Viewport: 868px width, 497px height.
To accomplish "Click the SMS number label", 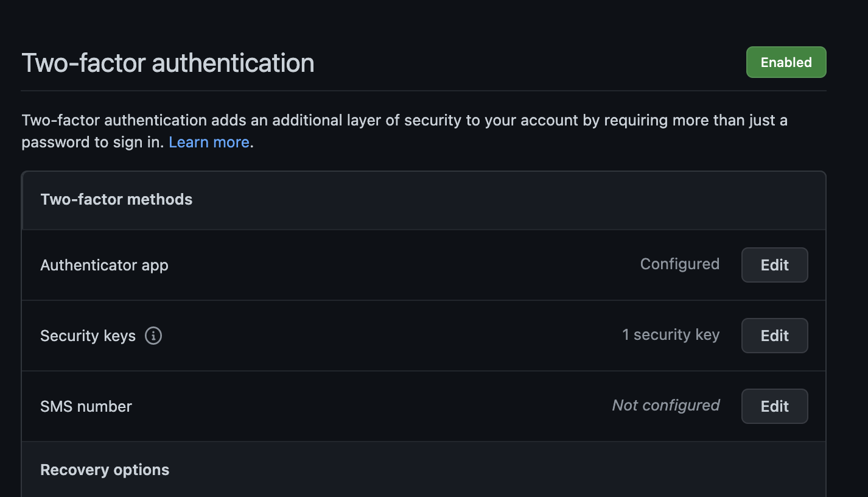I will tap(86, 406).
